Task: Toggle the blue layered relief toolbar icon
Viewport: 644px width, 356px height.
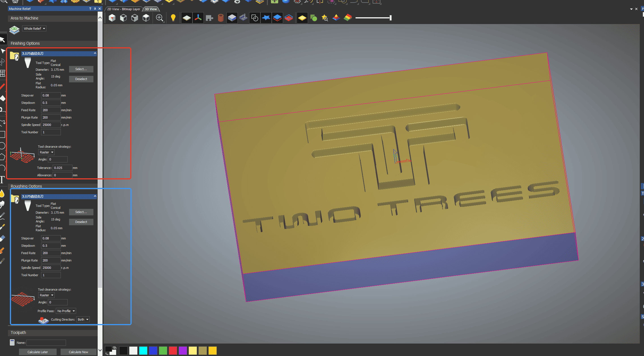Action: pyautogui.click(x=277, y=18)
